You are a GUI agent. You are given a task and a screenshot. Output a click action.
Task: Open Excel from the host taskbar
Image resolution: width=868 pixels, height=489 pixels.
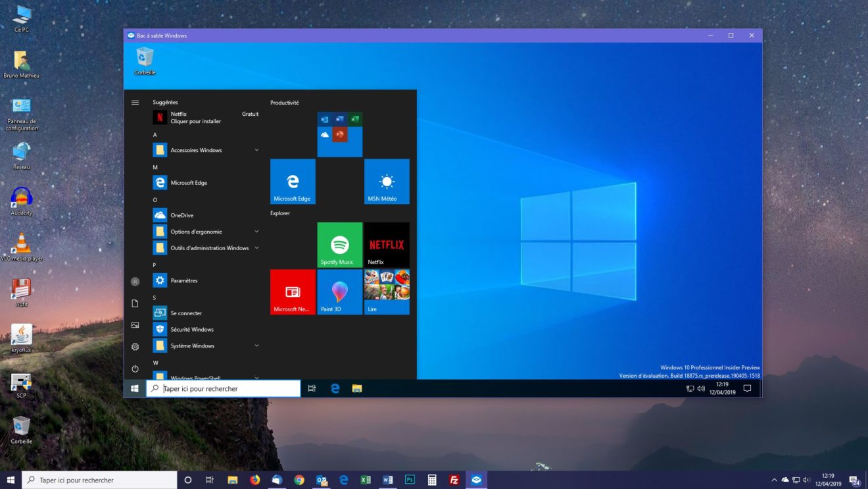(x=366, y=480)
